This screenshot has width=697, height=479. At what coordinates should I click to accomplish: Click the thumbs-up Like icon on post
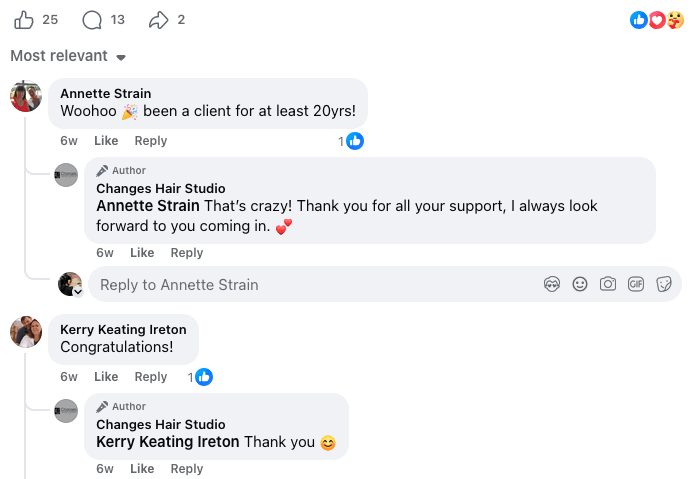(x=24, y=20)
